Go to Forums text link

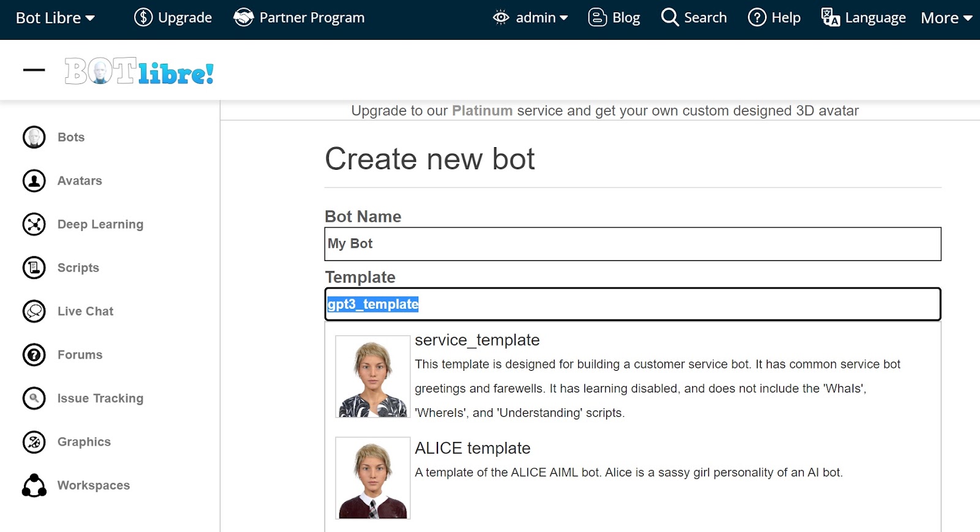click(x=80, y=355)
